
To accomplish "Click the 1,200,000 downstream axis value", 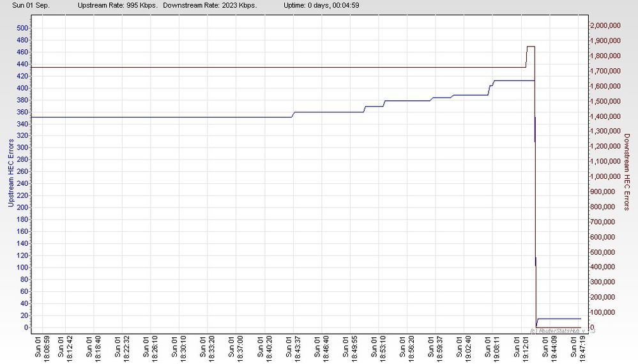I will (605, 146).
